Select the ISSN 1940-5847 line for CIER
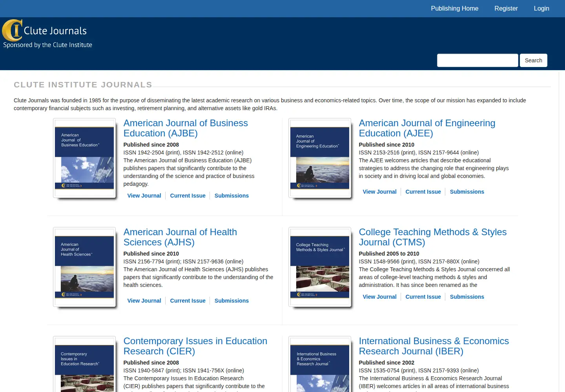The width and height of the screenshot is (565, 392). point(184,370)
